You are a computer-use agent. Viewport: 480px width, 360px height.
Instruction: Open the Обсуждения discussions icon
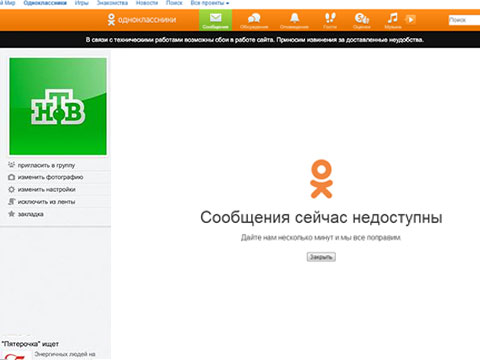pyautogui.click(x=254, y=21)
